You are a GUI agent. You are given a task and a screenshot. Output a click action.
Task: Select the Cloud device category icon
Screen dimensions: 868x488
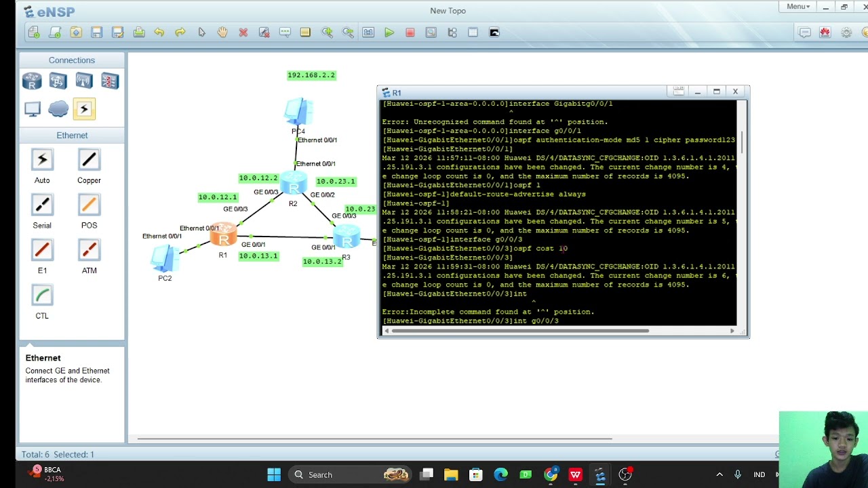pyautogui.click(x=58, y=109)
